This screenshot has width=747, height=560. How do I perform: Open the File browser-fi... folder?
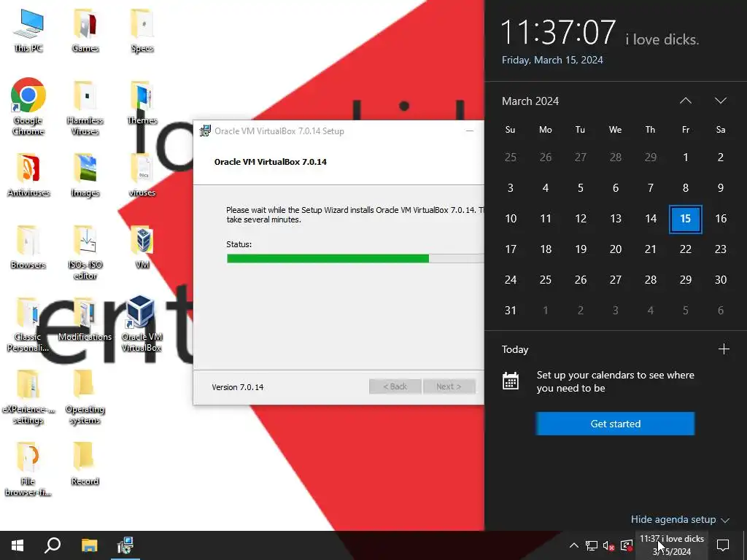click(28, 469)
